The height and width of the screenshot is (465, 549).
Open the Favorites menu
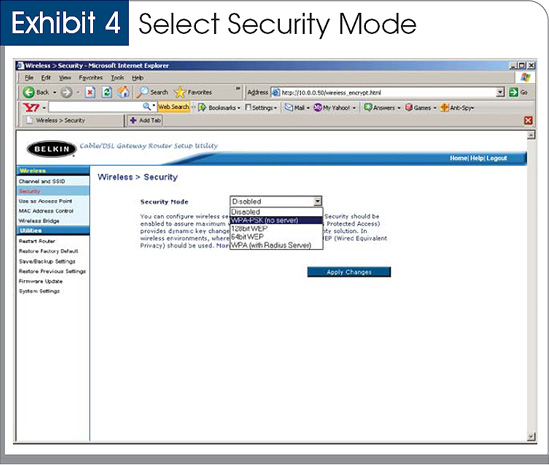tap(91, 77)
